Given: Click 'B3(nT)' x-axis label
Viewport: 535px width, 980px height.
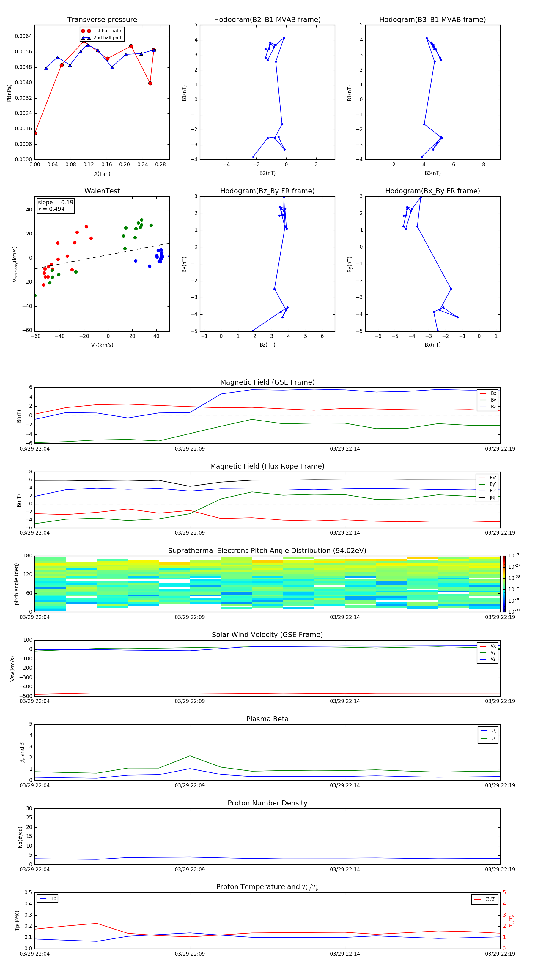Looking at the screenshot, I should click(432, 173).
